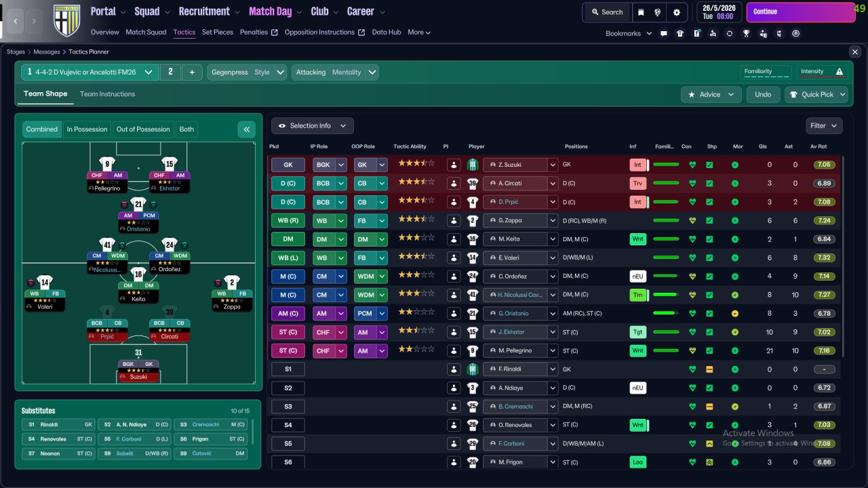Open the Data Hub tab
868x488 pixels.
[x=387, y=32]
